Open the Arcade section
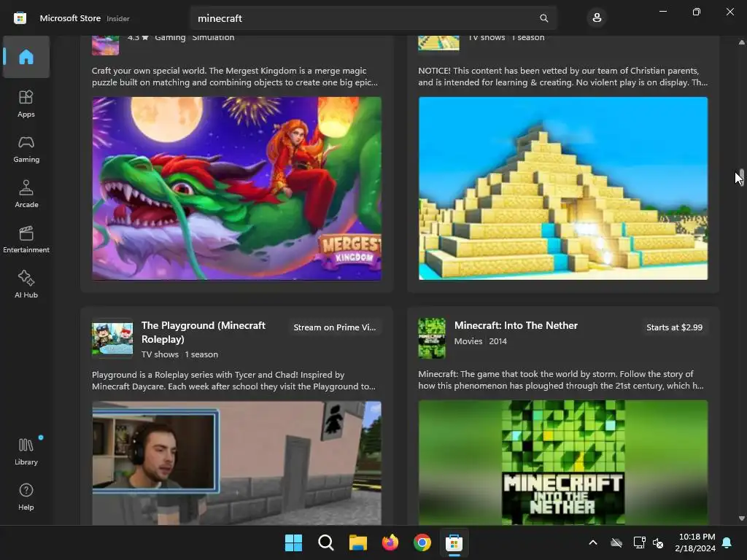747x560 pixels. click(x=26, y=194)
